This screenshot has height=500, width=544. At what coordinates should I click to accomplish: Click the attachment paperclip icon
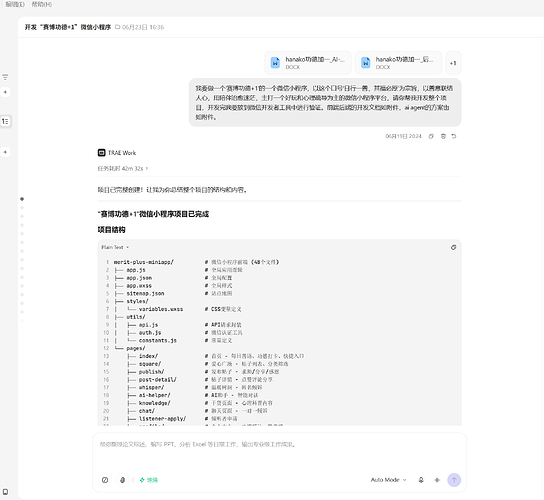pos(122,480)
